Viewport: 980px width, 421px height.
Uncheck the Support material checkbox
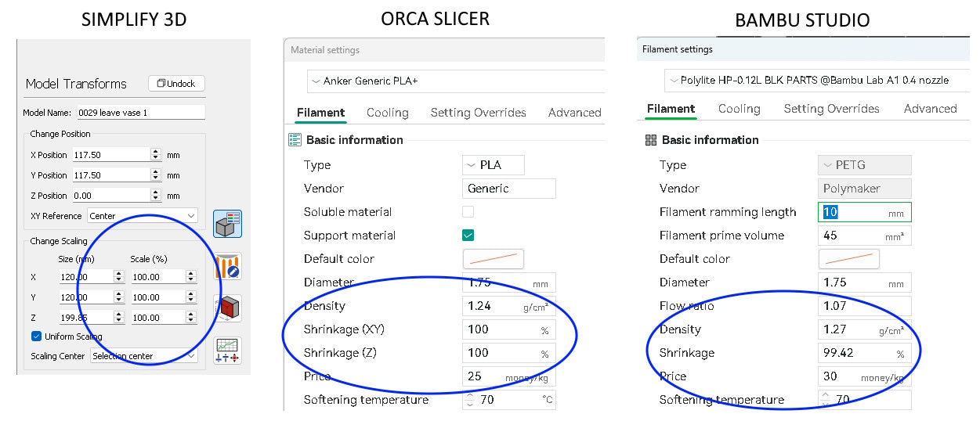click(468, 236)
